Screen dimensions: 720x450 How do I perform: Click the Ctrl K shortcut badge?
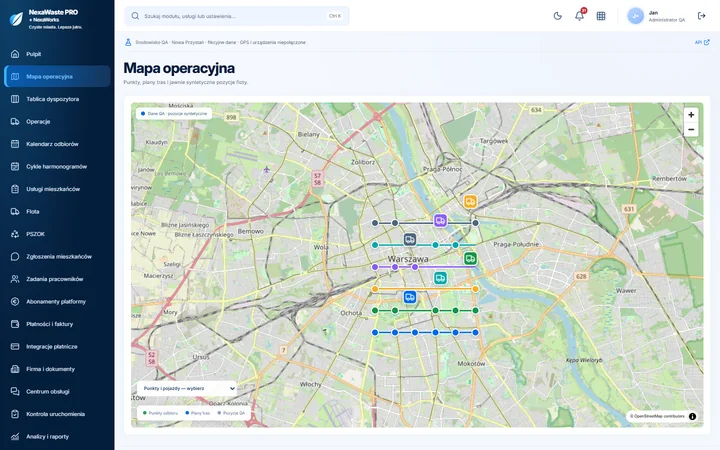(x=335, y=16)
